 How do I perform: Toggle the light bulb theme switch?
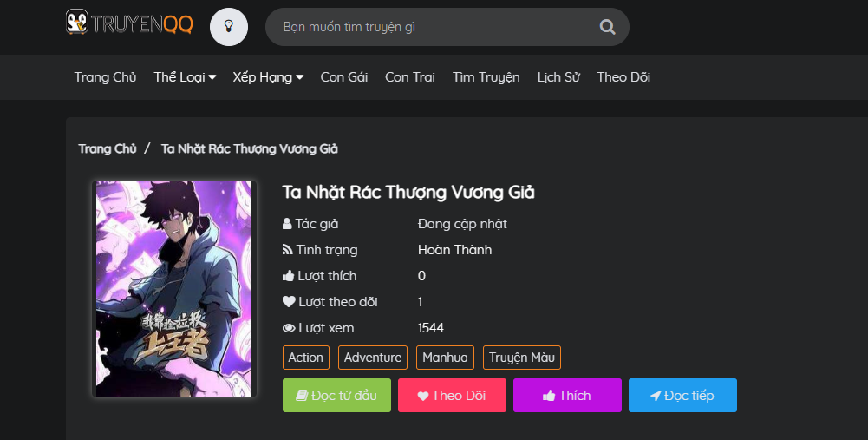tap(229, 26)
